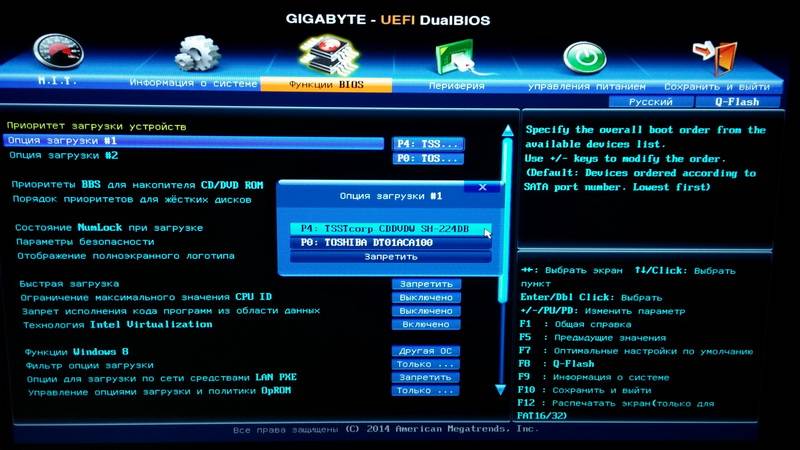Select the BIOS features chip icon
Image resolution: width=800 pixels, height=450 pixels.
[x=328, y=55]
